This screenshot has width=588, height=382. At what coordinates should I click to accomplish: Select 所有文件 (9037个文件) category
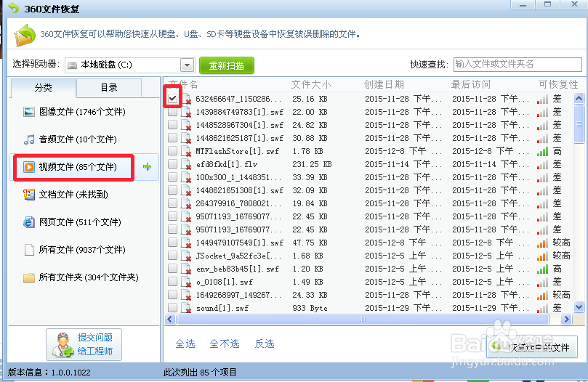[x=82, y=250]
